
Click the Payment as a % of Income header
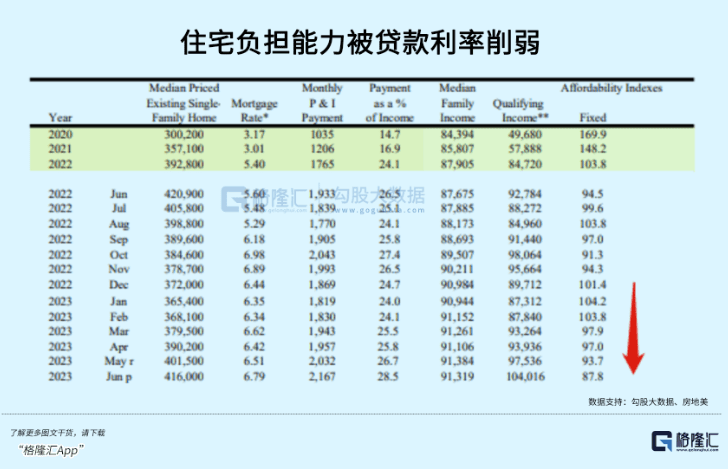390,103
